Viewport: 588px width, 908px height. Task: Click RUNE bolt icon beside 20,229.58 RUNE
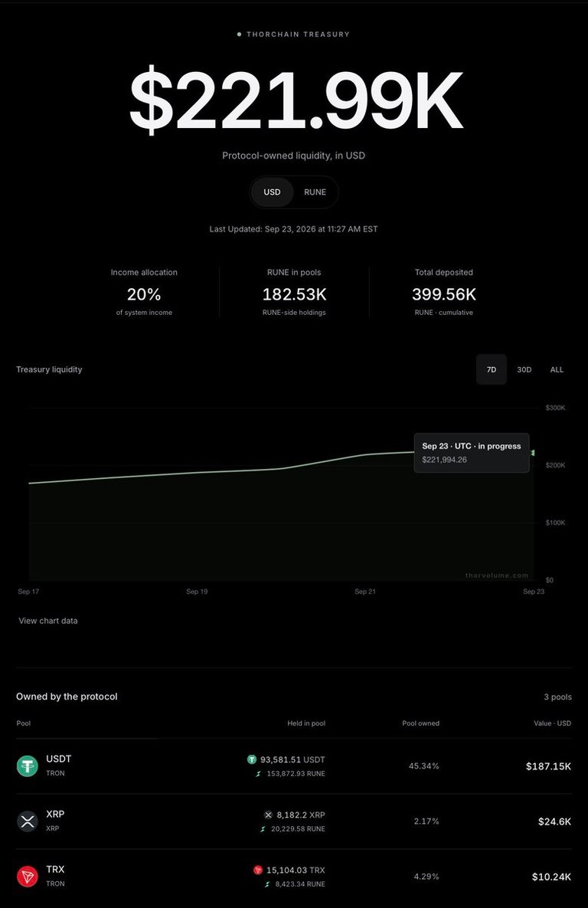coord(263,829)
